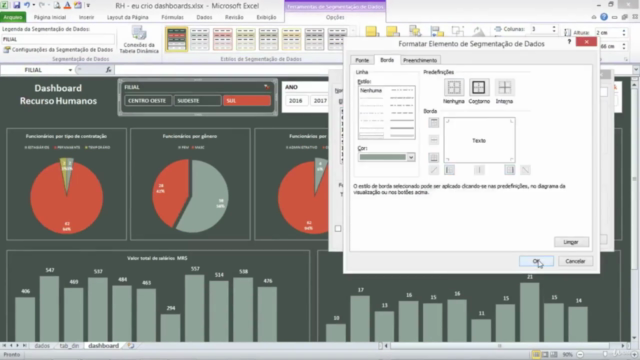Click the font color A icon in toolbar
Viewport: 640px width, 360px height.
click(x=67, y=5)
